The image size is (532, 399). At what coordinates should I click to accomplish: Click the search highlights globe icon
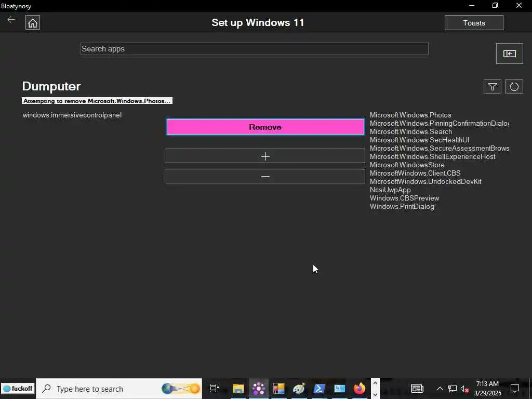[180, 389]
